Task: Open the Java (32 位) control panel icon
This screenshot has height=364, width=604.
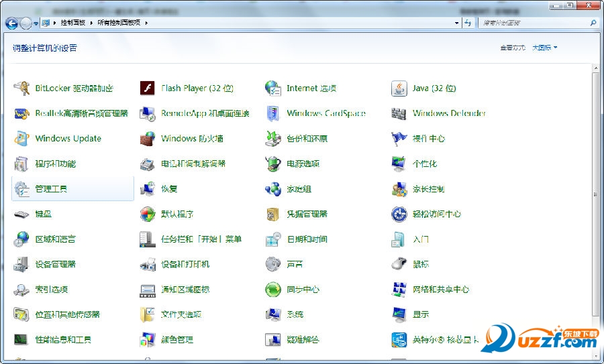Action: pos(399,88)
